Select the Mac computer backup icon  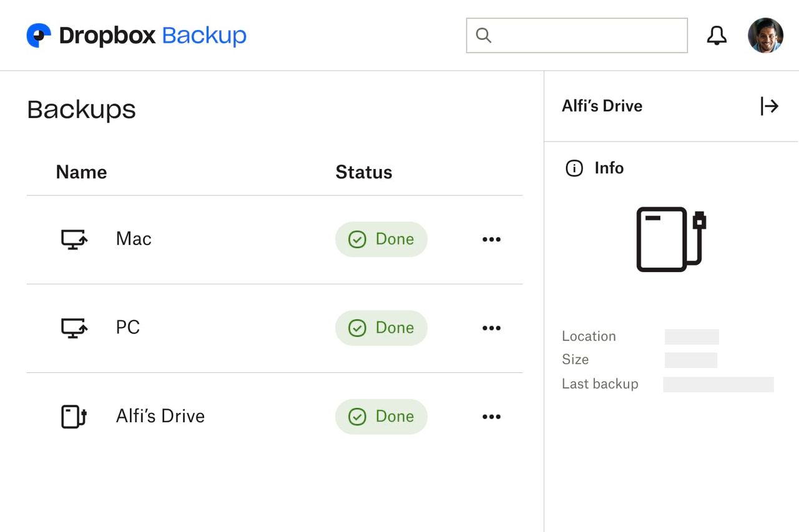(73, 239)
